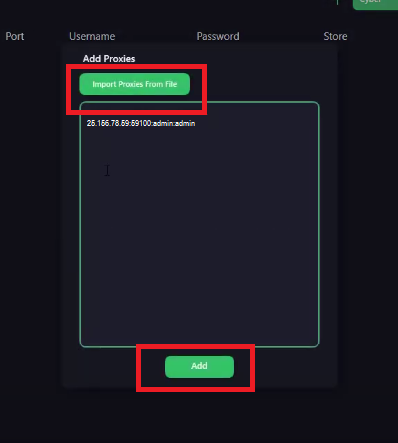
Task: Click the partially visible green Cyber button
Action: [375, 4]
